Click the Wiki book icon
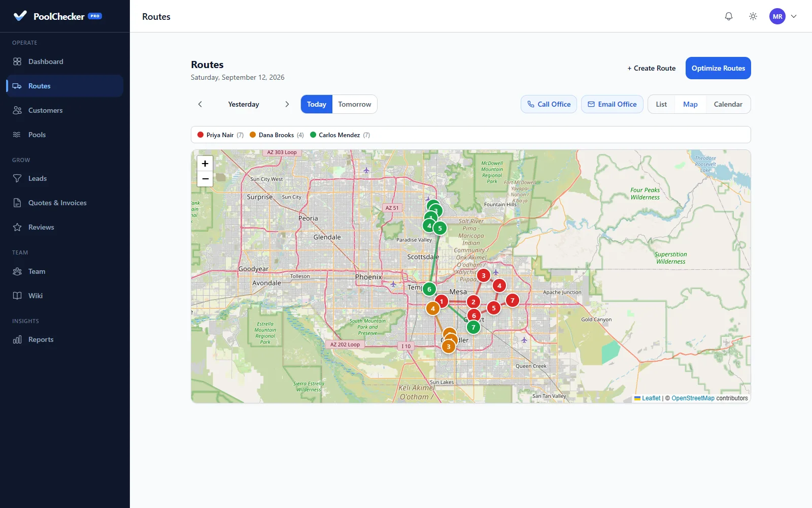 [17, 296]
